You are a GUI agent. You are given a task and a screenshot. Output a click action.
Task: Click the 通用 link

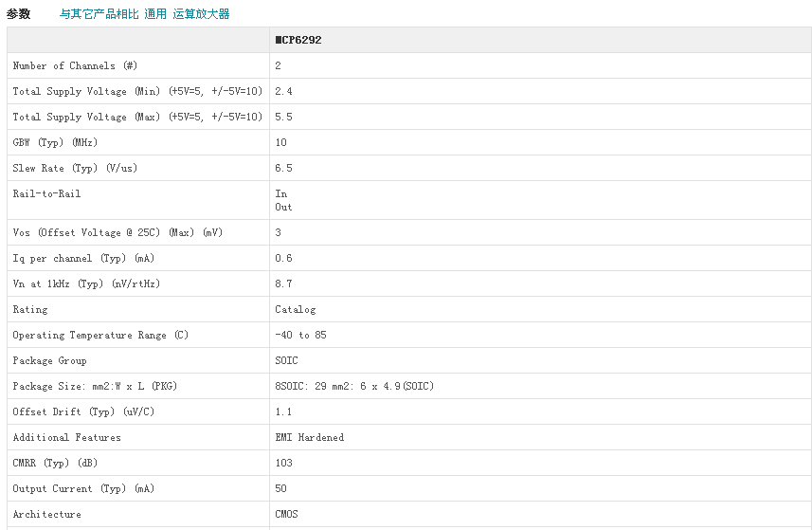[155, 14]
